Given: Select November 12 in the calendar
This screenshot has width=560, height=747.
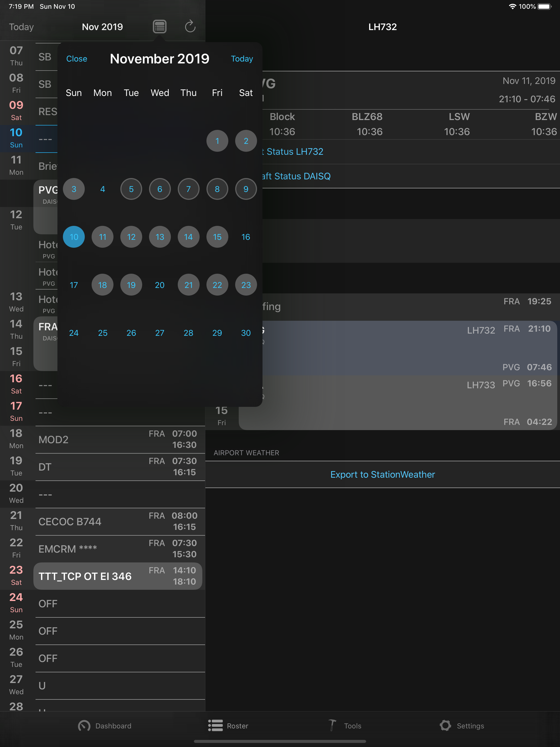Looking at the screenshot, I should click(131, 237).
